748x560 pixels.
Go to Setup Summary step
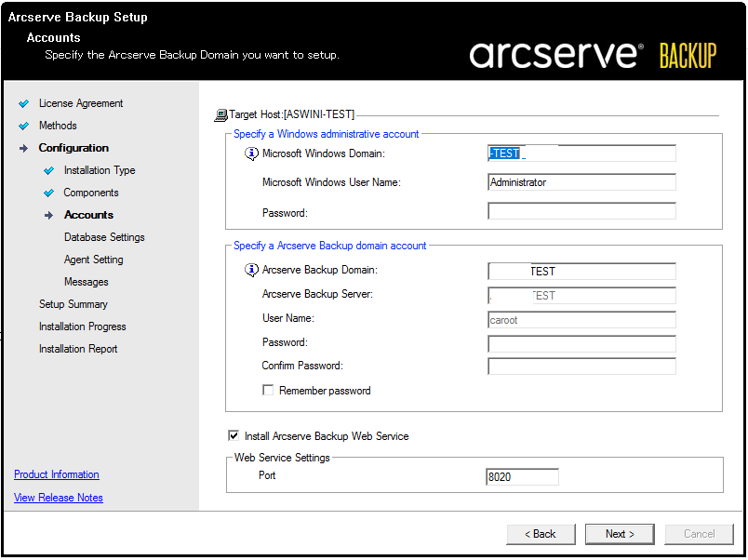click(73, 304)
